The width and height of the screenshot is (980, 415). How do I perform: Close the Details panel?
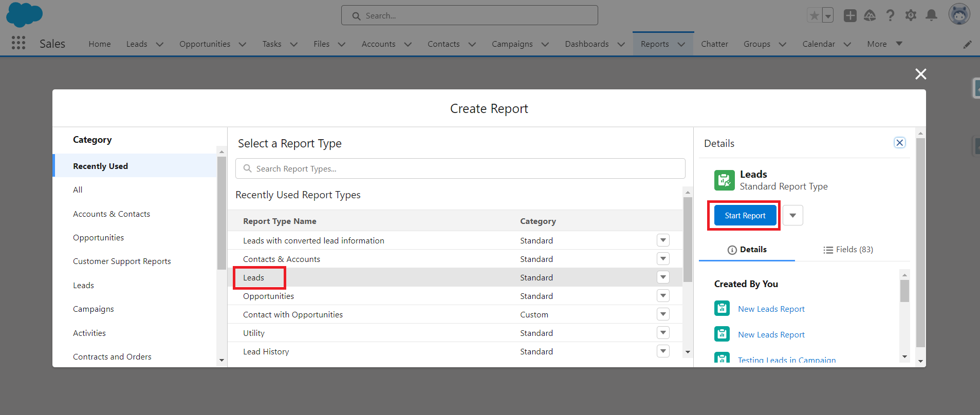899,143
